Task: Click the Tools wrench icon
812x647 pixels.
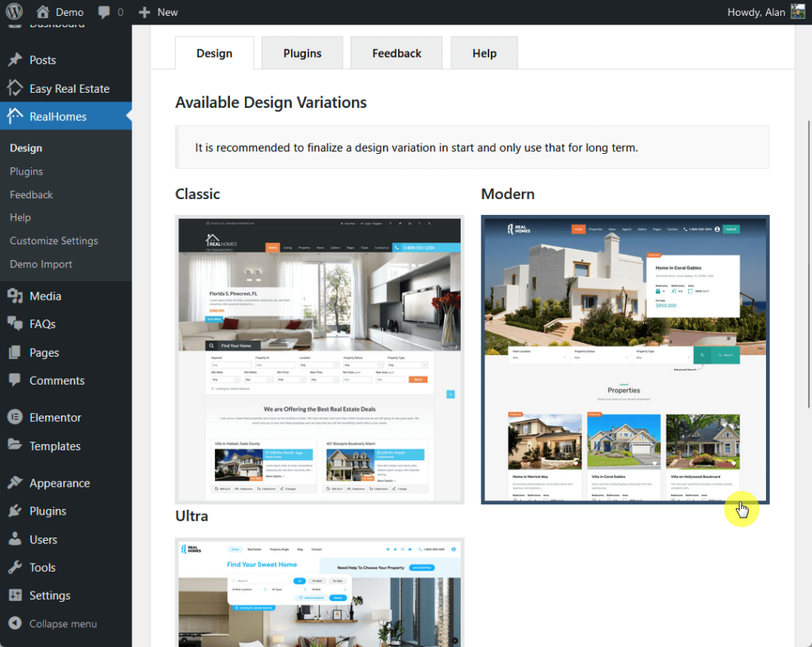Action: [x=14, y=568]
